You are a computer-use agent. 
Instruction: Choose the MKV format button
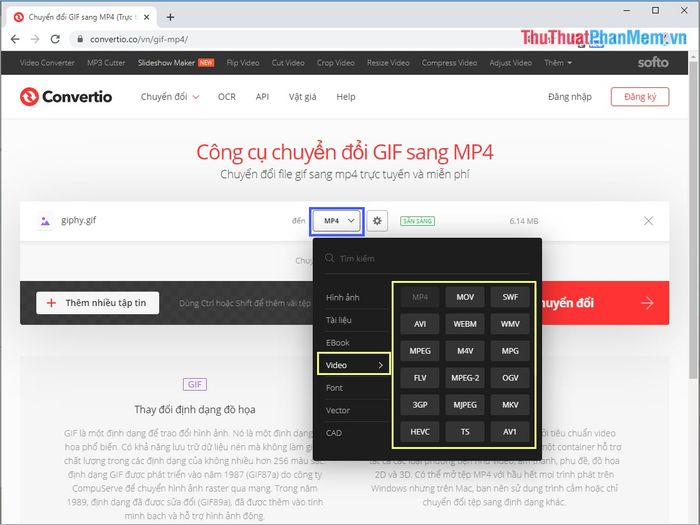coord(510,405)
